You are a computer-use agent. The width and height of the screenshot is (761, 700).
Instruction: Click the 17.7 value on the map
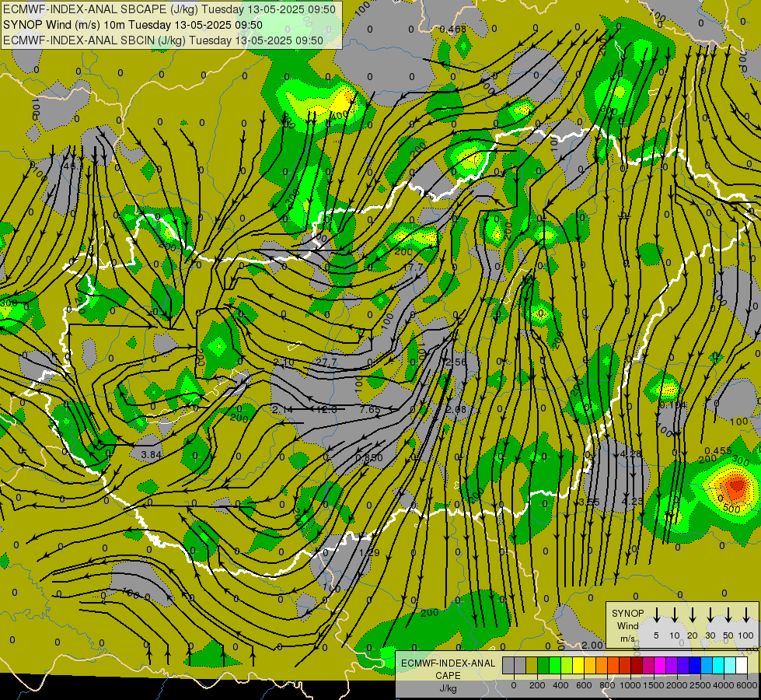(x=414, y=268)
